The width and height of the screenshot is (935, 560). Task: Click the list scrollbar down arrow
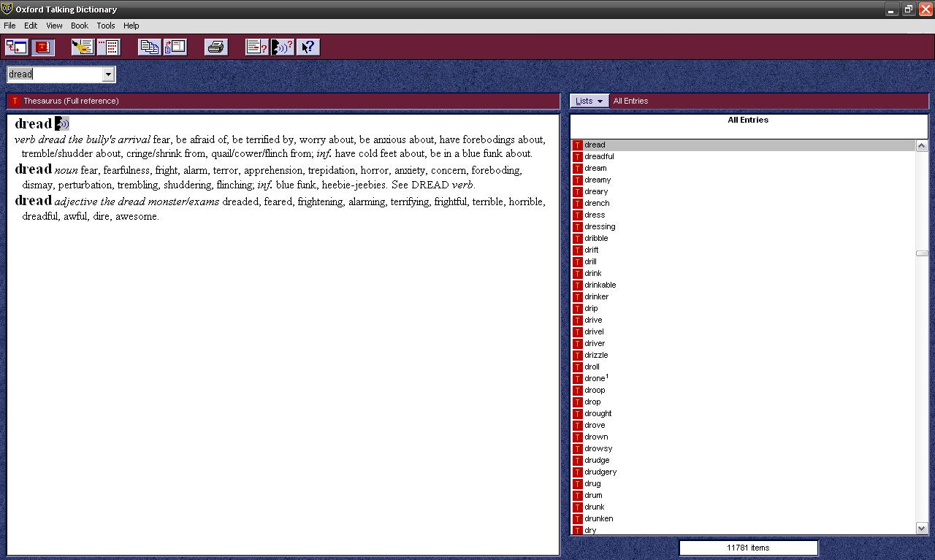(x=922, y=529)
